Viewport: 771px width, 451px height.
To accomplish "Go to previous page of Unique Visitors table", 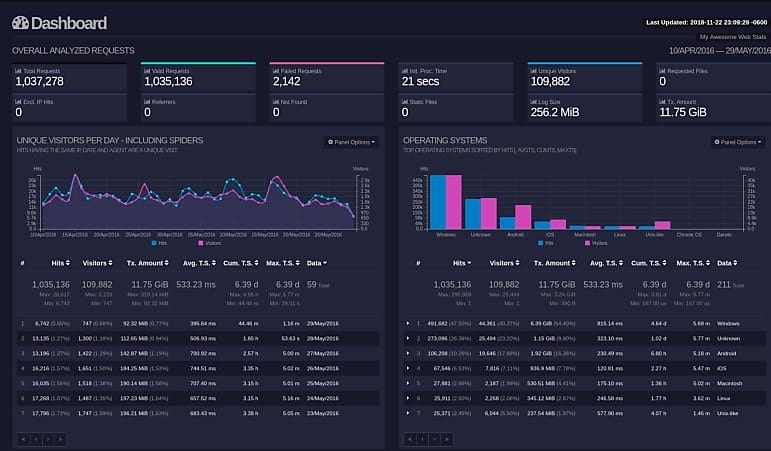I will 35,439.
